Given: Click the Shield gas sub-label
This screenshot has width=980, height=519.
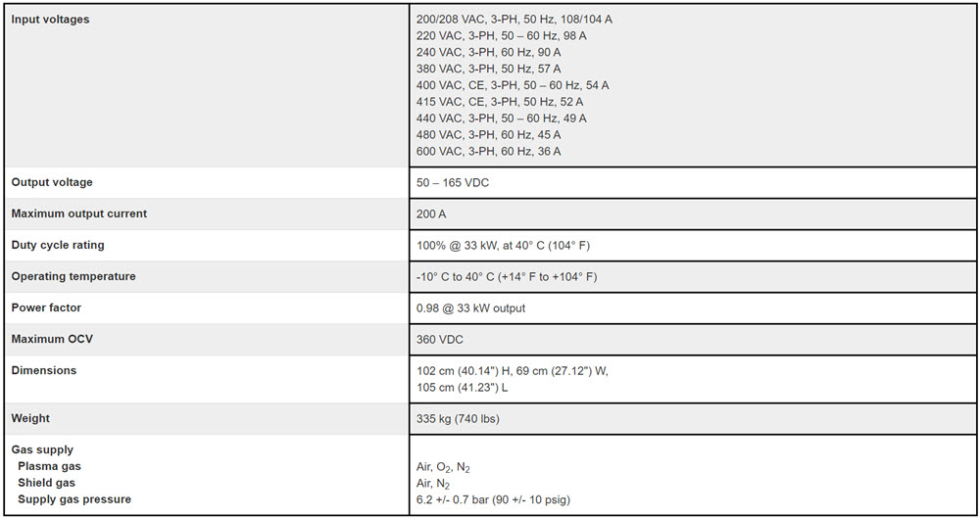Looking at the screenshot, I should [x=46, y=483].
